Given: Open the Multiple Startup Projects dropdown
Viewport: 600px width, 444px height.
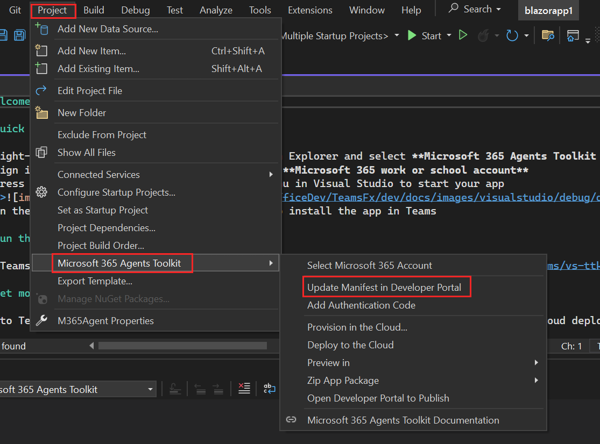Looking at the screenshot, I should coord(397,36).
